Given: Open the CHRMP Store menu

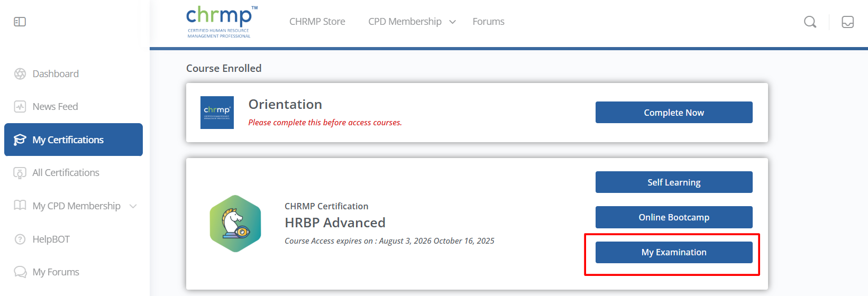Looking at the screenshot, I should point(317,22).
